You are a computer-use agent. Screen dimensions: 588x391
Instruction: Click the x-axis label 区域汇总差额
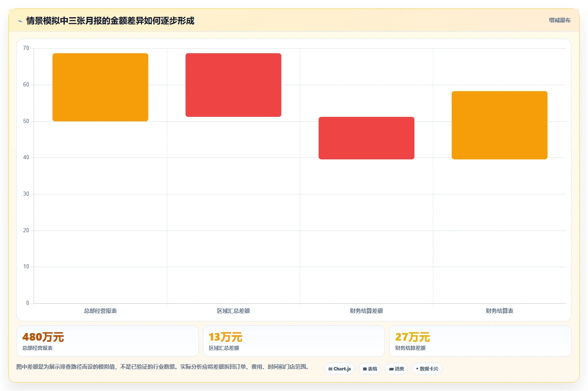233,311
